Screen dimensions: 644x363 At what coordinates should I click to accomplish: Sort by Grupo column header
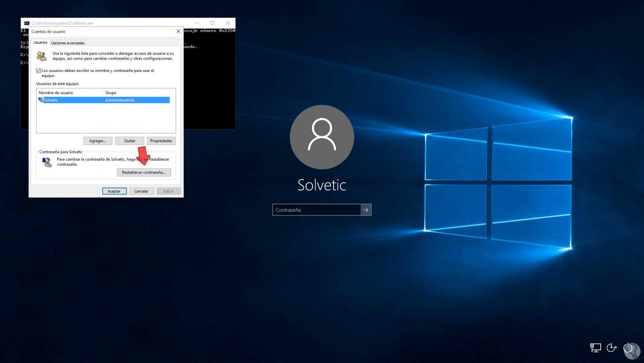[136, 93]
